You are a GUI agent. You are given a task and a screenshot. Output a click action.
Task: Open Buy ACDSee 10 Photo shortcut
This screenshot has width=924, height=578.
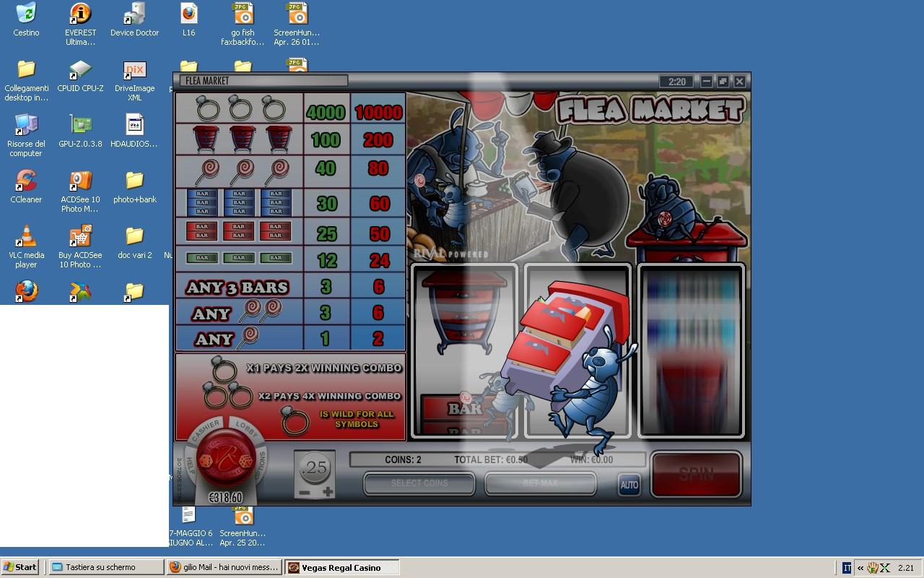(x=80, y=247)
